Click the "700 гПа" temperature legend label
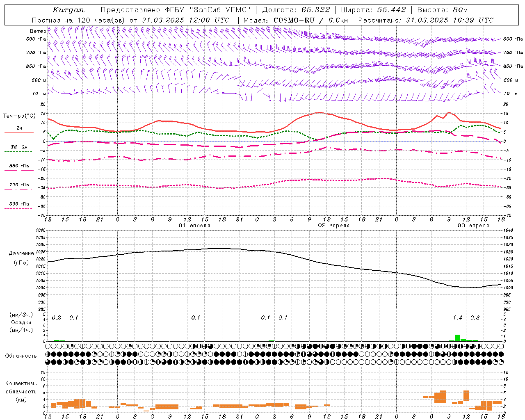525x420 pixels. pos(19,185)
